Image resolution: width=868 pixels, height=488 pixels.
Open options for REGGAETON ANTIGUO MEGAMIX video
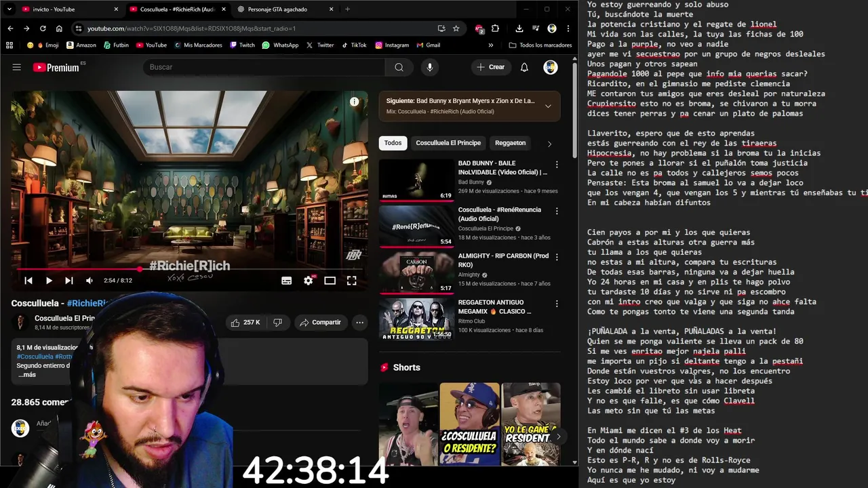(x=557, y=304)
